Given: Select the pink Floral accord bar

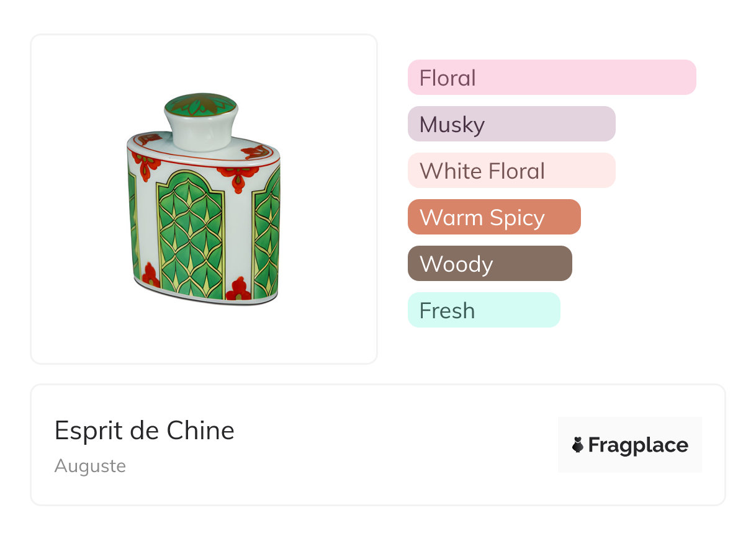Looking at the screenshot, I should point(552,78).
